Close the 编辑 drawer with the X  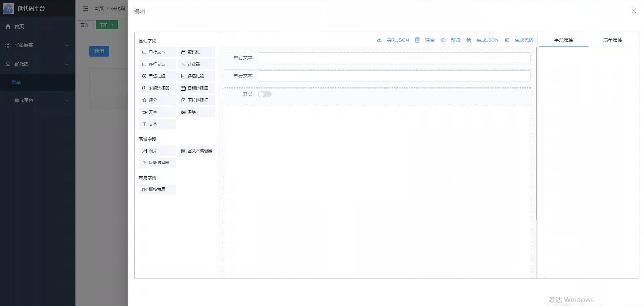point(634,11)
